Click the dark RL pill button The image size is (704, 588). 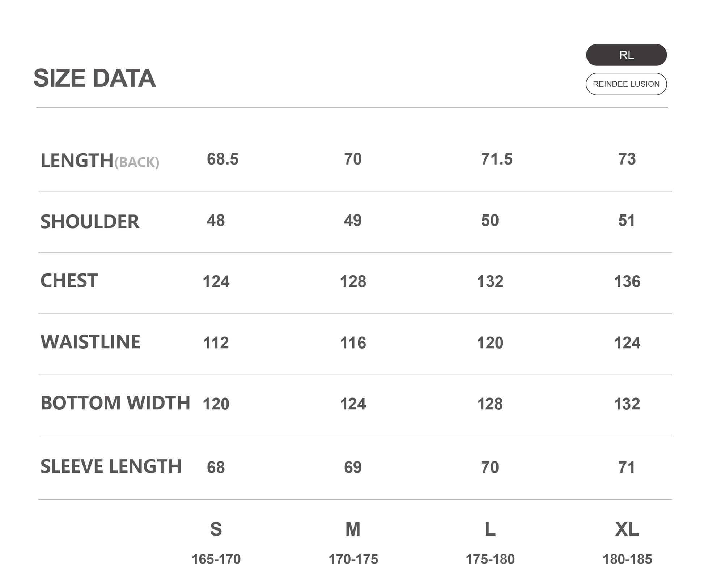tap(626, 55)
